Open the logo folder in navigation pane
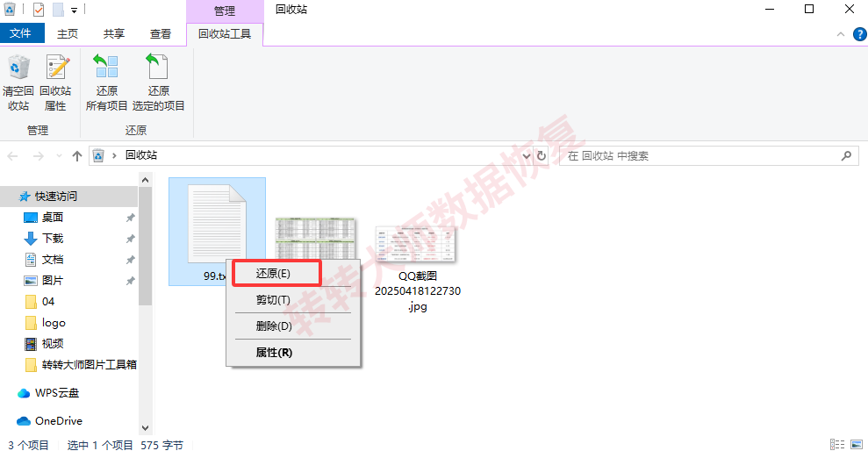This screenshot has width=868, height=451. point(54,323)
